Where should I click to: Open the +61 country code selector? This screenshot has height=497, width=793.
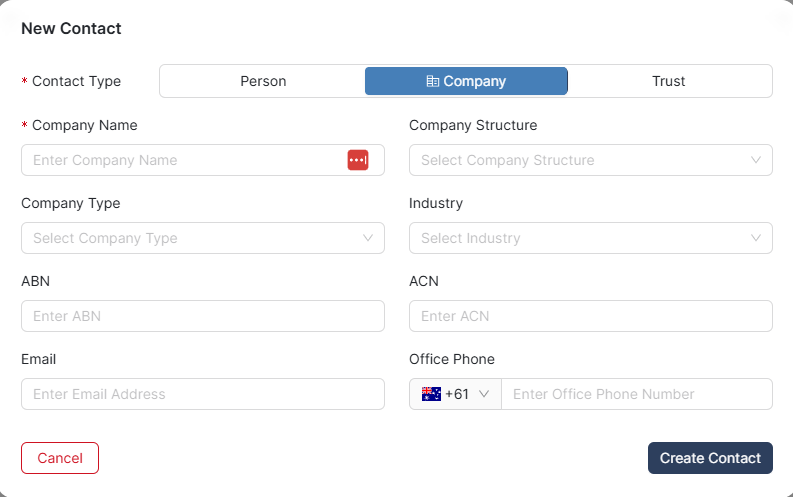(x=455, y=394)
